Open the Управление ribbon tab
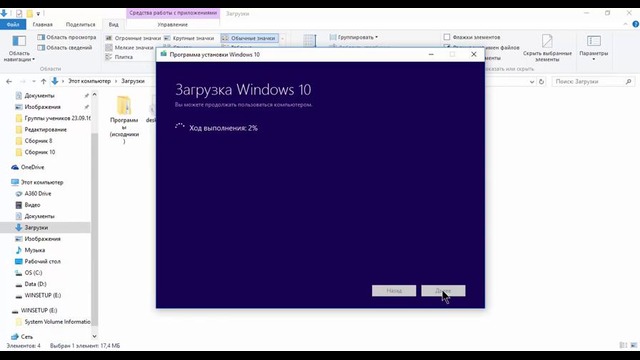This screenshot has height=360, width=640. coord(173,24)
